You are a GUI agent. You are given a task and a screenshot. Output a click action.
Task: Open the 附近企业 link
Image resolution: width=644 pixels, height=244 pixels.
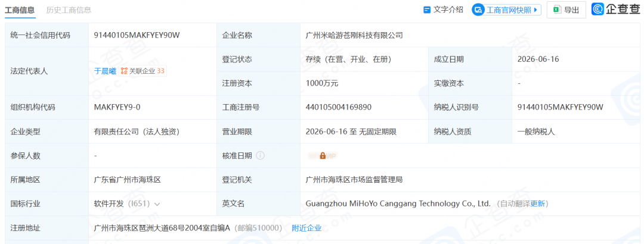coord(306,228)
